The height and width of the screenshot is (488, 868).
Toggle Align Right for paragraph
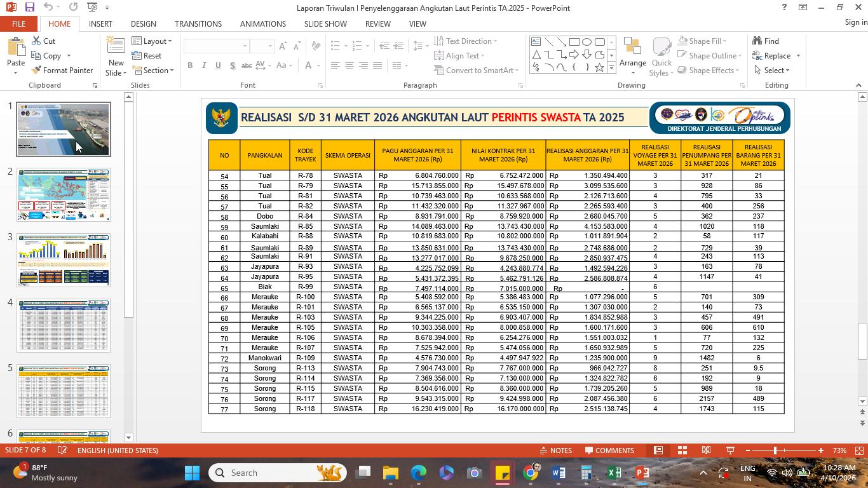tap(363, 65)
